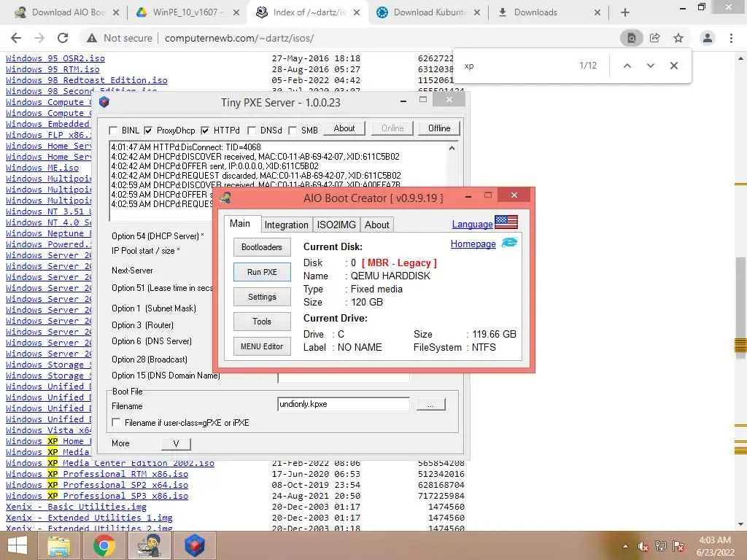Click the US flag language icon
The image size is (747, 560).
click(x=506, y=222)
